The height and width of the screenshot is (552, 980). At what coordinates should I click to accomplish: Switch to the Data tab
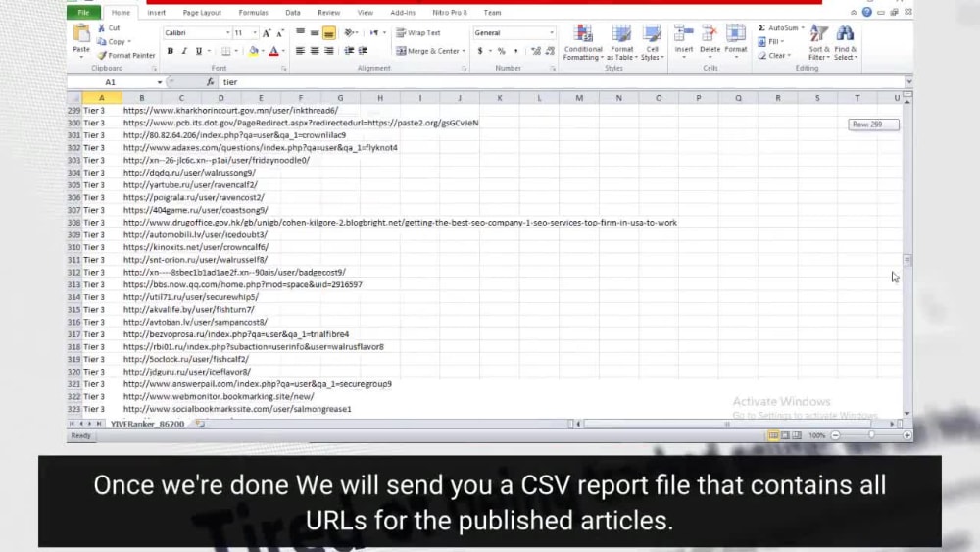(292, 13)
